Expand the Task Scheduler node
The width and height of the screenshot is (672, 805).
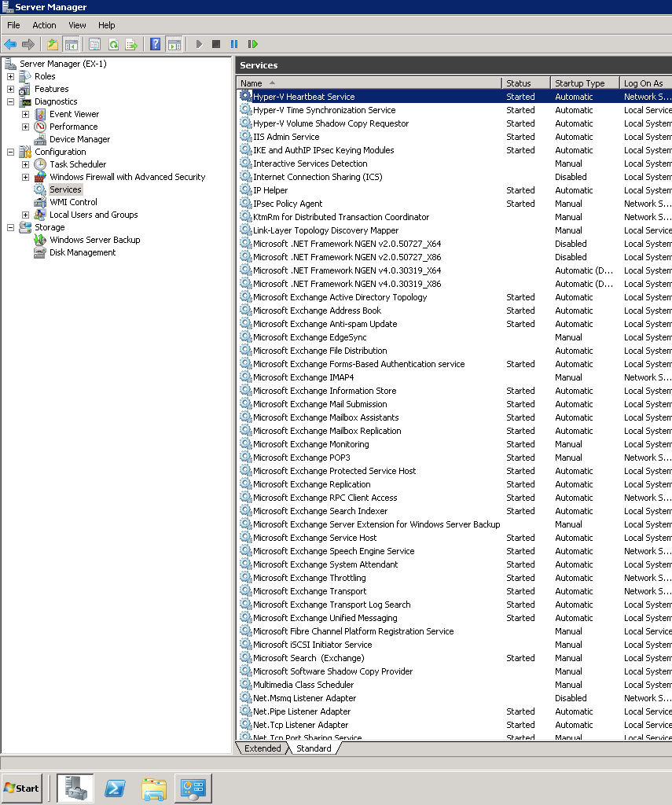(26, 164)
